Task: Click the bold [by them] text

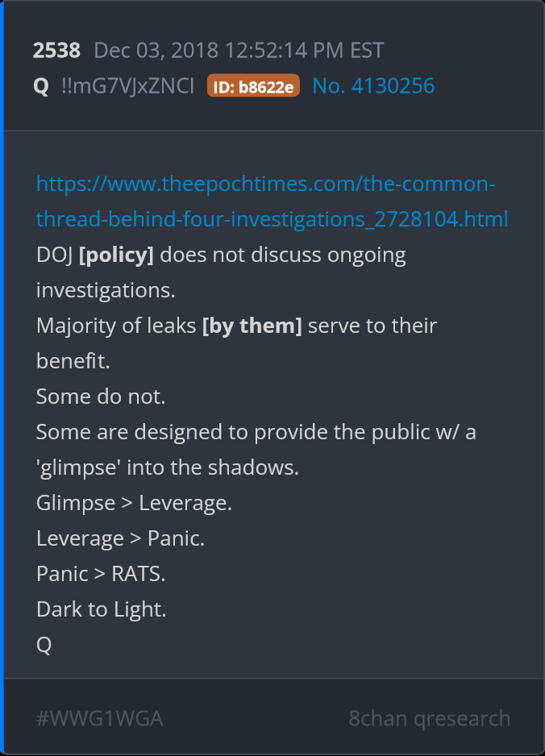Action: point(252,326)
